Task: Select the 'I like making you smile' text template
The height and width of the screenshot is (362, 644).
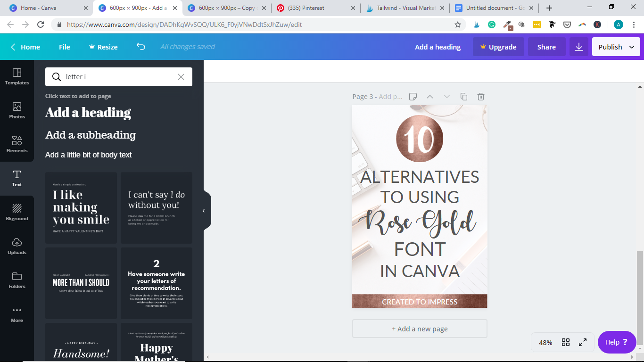Action: pyautogui.click(x=81, y=208)
